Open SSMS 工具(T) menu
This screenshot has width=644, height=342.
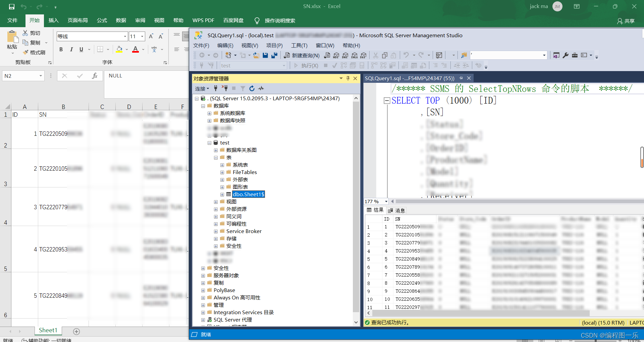pos(299,45)
